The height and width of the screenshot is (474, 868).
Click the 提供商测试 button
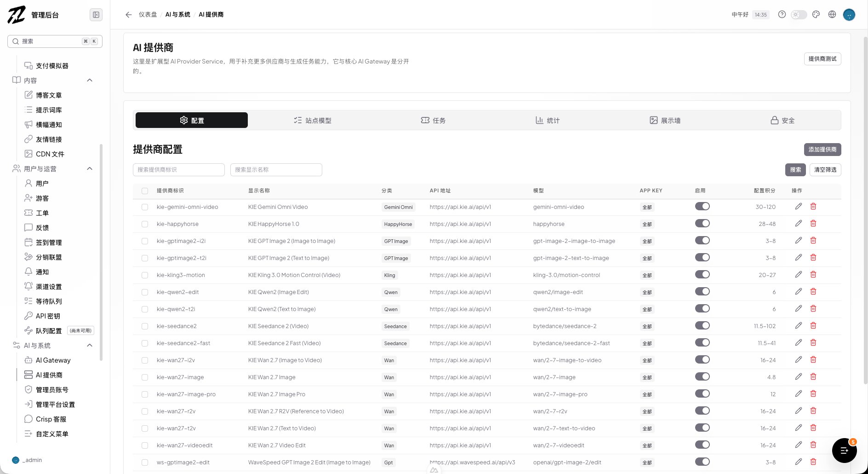pyautogui.click(x=822, y=59)
